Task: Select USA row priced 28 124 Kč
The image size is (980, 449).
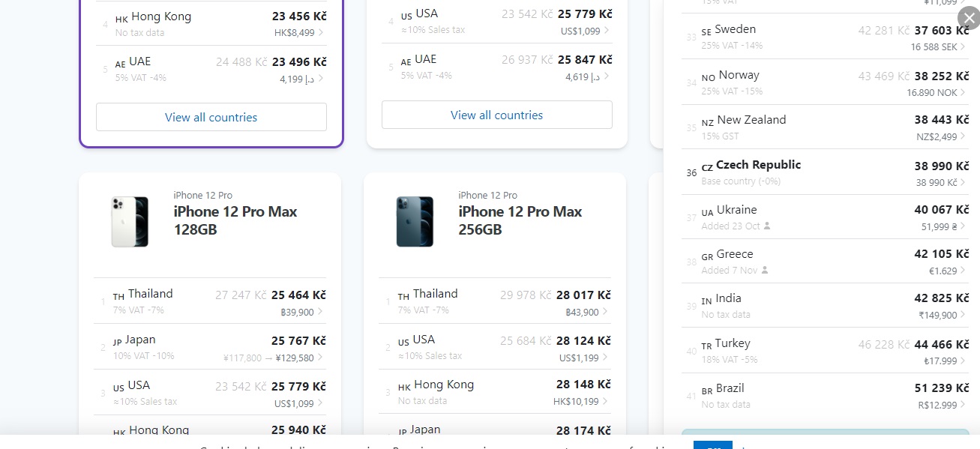Action: (496, 347)
